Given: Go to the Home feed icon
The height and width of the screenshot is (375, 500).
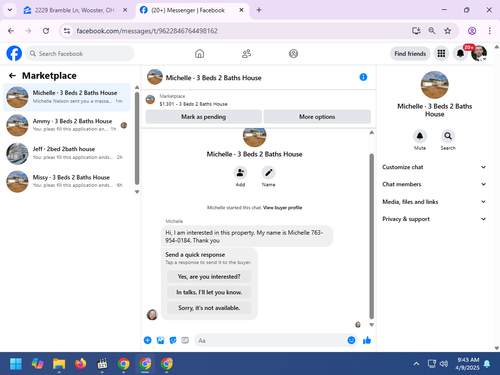Looking at the screenshot, I should point(199,53).
